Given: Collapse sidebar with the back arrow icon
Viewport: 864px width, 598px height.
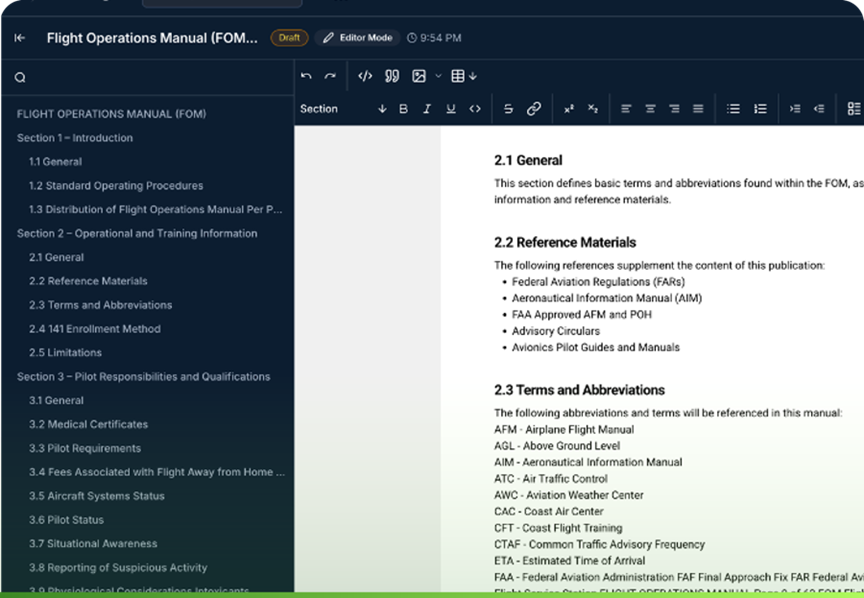Looking at the screenshot, I should (20, 38).
